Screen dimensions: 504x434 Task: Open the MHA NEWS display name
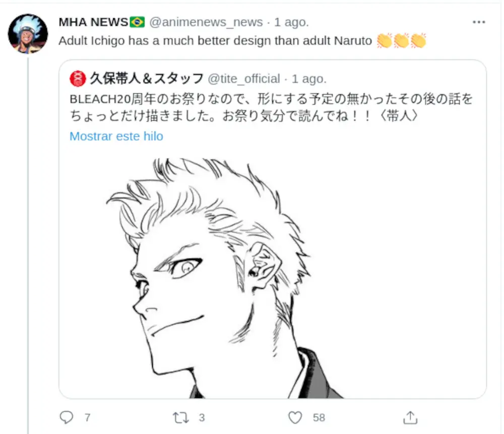(94, 22)
